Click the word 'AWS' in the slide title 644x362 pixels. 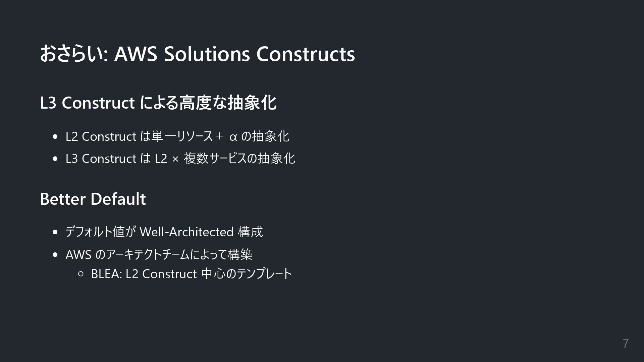click(136, 54)
